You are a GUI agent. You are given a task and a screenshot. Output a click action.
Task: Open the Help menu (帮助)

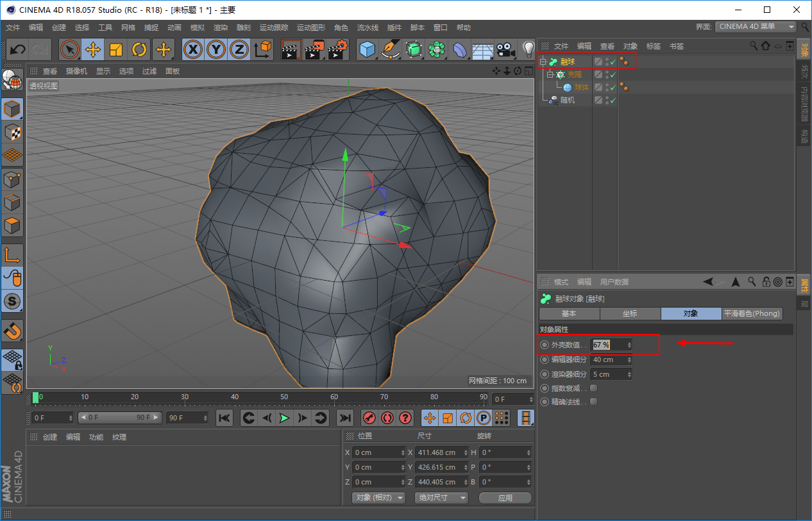tap(463, 28)
